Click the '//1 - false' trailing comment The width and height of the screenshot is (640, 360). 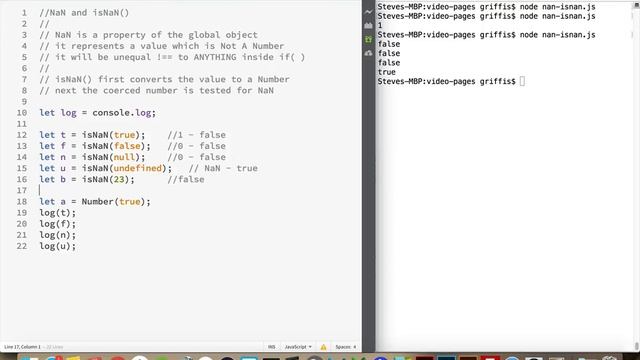(x=196, y=135)
